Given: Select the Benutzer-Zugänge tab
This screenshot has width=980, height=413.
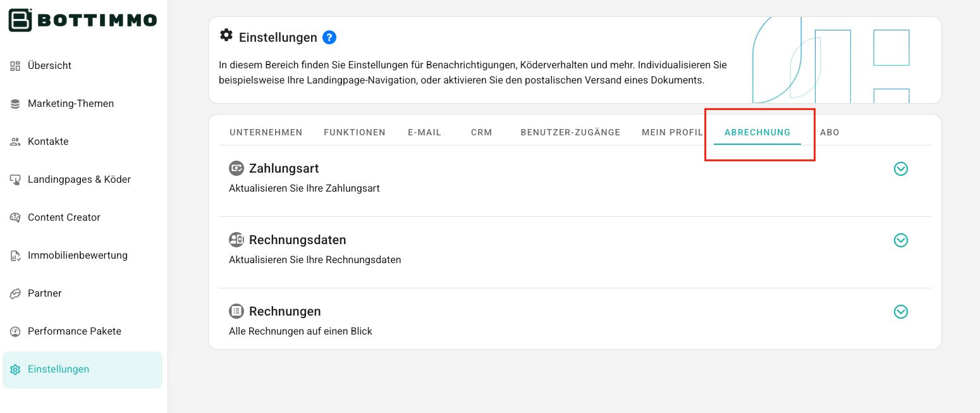Looking at the screenshot, I should click(x=570, y=132).
